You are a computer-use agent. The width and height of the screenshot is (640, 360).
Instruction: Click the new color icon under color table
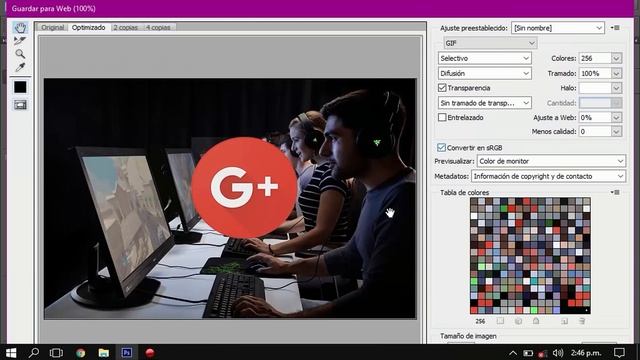pyautogui.click(x=564, y=321)
